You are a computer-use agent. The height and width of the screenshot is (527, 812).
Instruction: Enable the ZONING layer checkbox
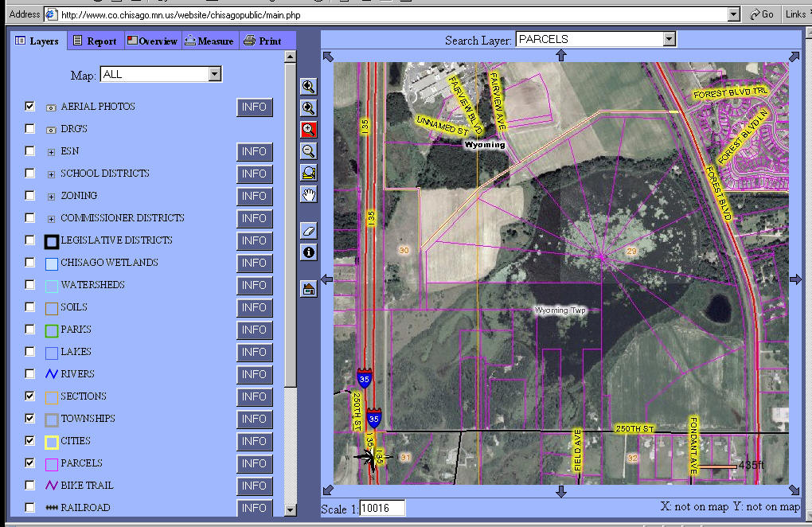(x=29, y=195)
